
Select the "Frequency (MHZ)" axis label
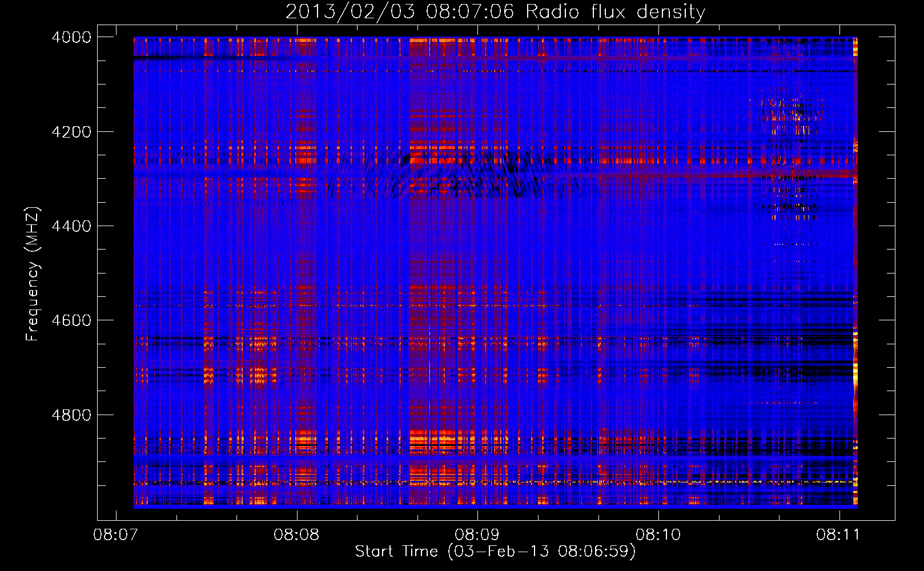(33, 274)
